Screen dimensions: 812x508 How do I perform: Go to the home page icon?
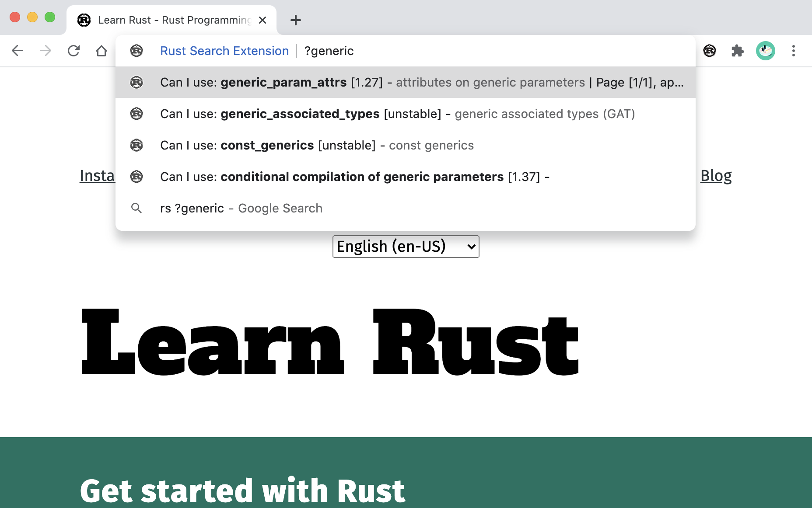point(101,51)
